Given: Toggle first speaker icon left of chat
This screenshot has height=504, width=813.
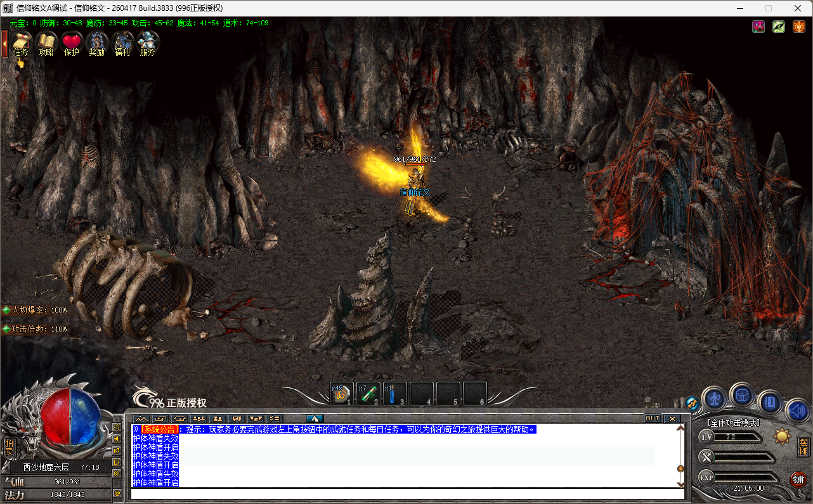Looking at the screenshot, I should [117, 427].
